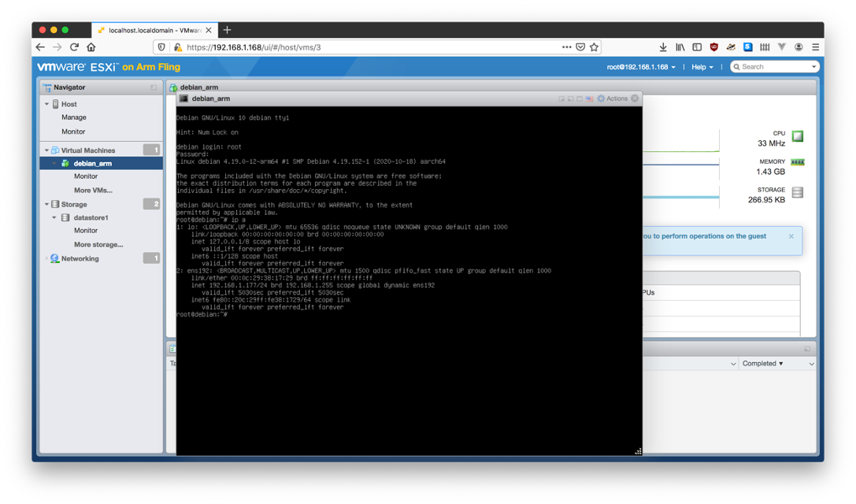This screenshot has width=856, height=504.
Task: Open the root@192.168.1.168 user menu
Action: [x=641, y=67]
